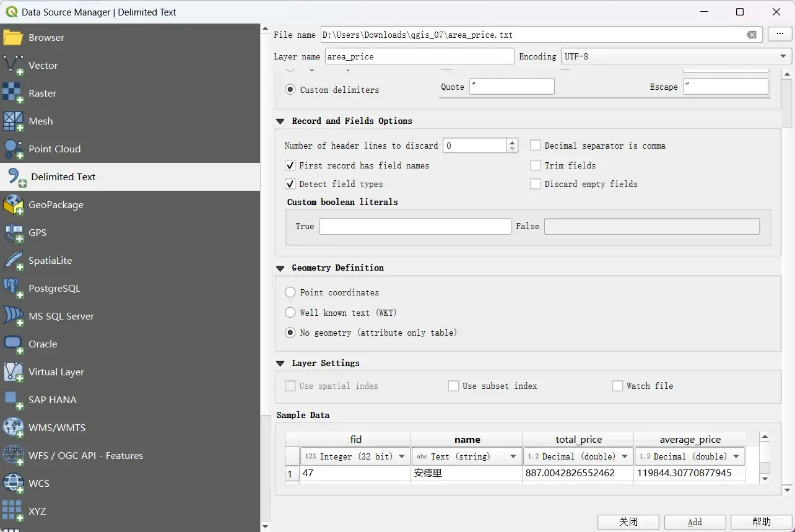Click the Quote character field

tap(512, 87)
